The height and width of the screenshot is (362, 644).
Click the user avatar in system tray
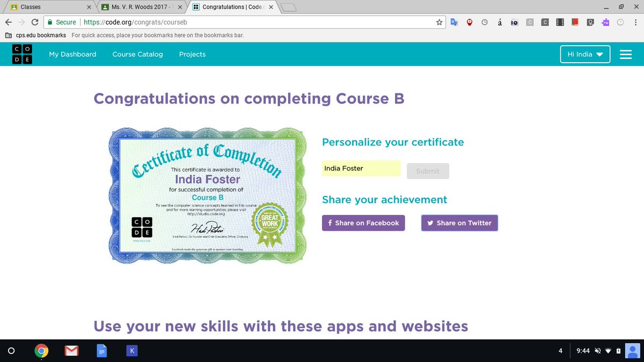(633, 351)
